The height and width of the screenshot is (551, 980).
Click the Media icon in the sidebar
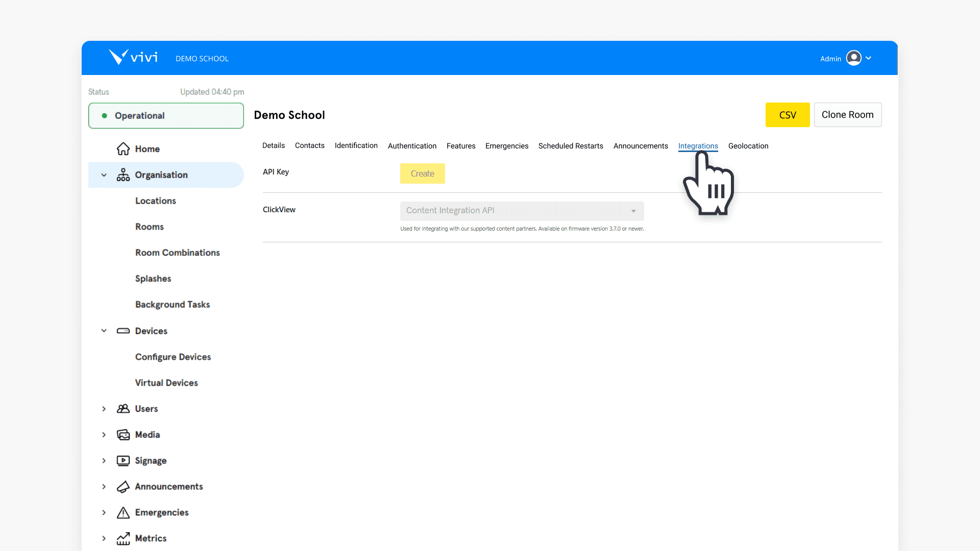pyautogui.click(x=123, y=434)
